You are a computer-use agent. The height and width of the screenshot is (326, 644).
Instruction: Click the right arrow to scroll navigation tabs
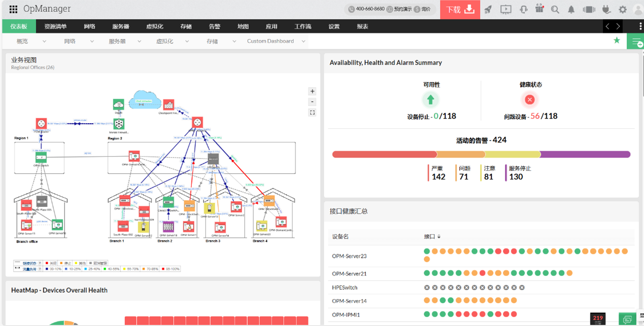618,26
